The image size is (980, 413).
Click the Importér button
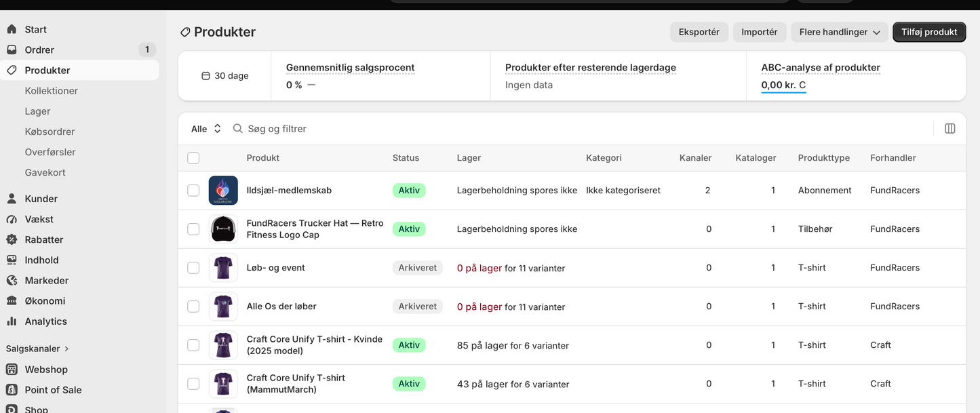click(x=760, y=32)
